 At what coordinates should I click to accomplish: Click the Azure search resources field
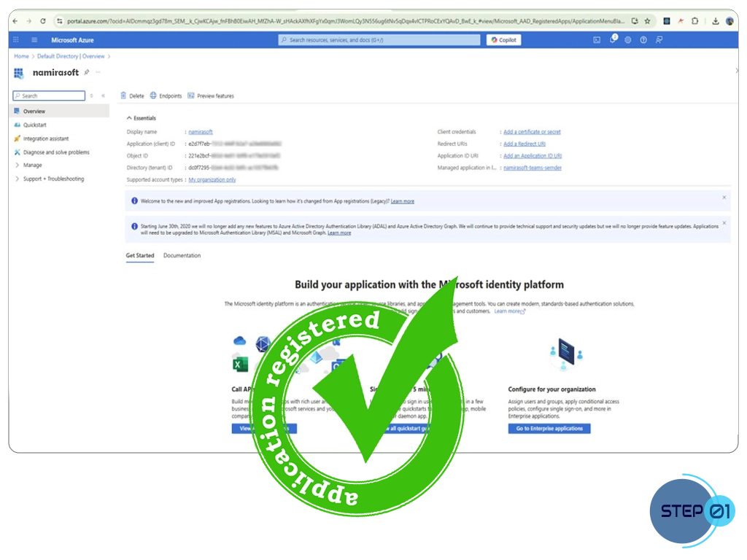379,40
